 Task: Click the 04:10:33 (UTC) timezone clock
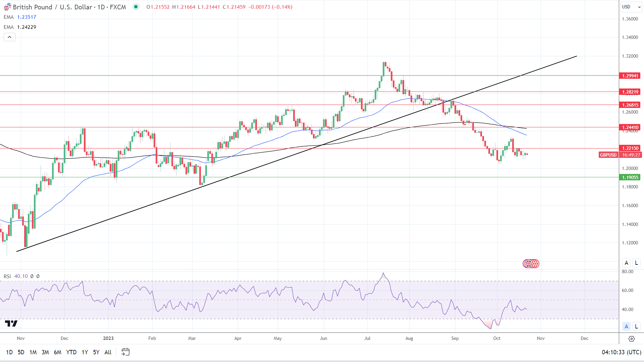[622, 352]
